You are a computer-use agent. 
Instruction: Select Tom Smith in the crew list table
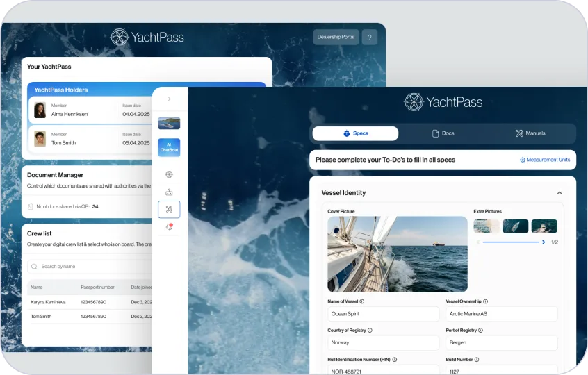pos(41,316)
